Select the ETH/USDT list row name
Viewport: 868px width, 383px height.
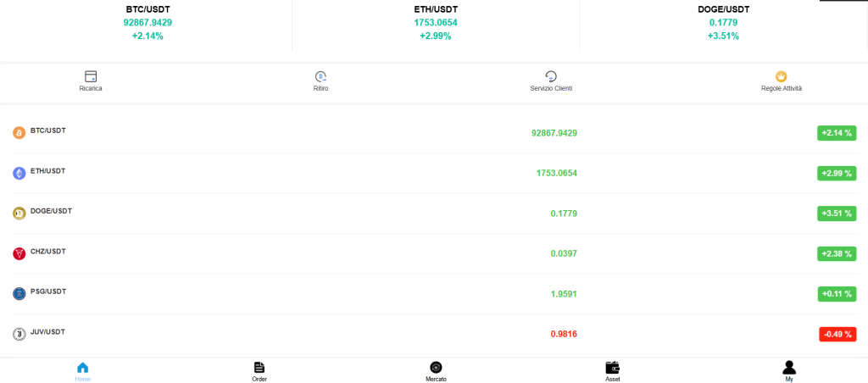click(48, 171)
